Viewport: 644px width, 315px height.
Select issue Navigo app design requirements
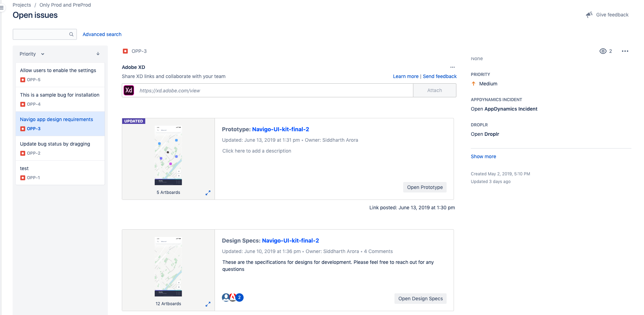[x=60, y=124]
